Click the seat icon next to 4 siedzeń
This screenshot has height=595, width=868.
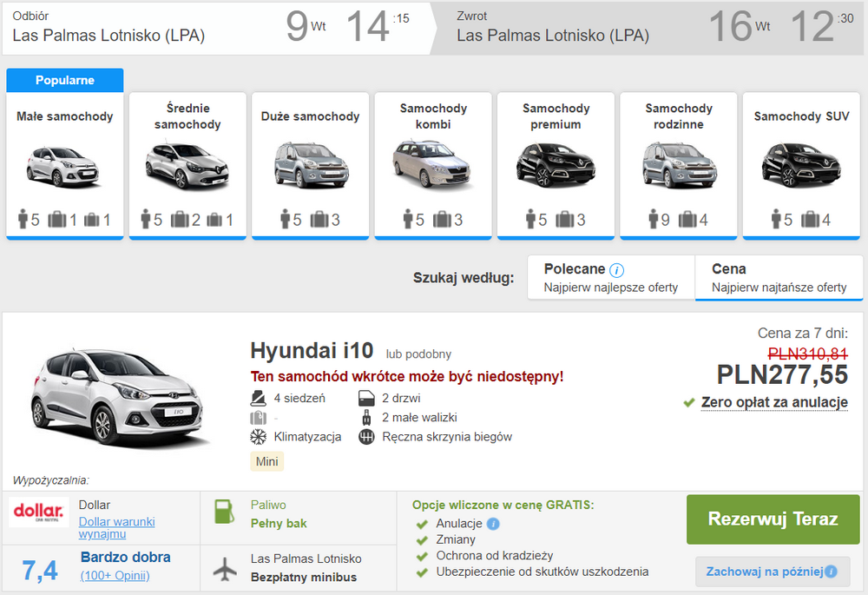pyautogui.click(x=258, y=398)
